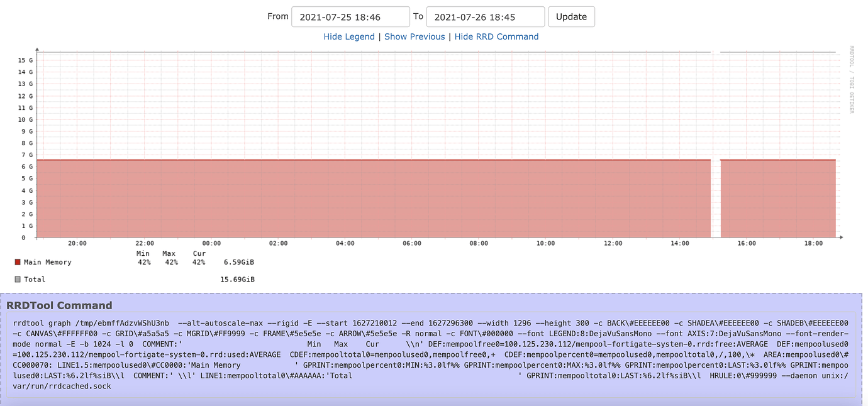Click the 16:00 time axis label

(x=747, y=243)
